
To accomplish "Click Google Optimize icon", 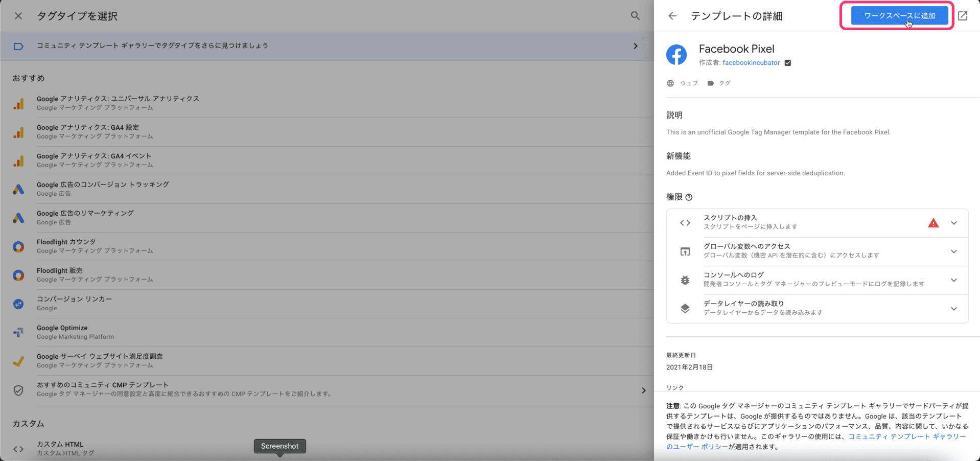I will click(x=18, y=333).
